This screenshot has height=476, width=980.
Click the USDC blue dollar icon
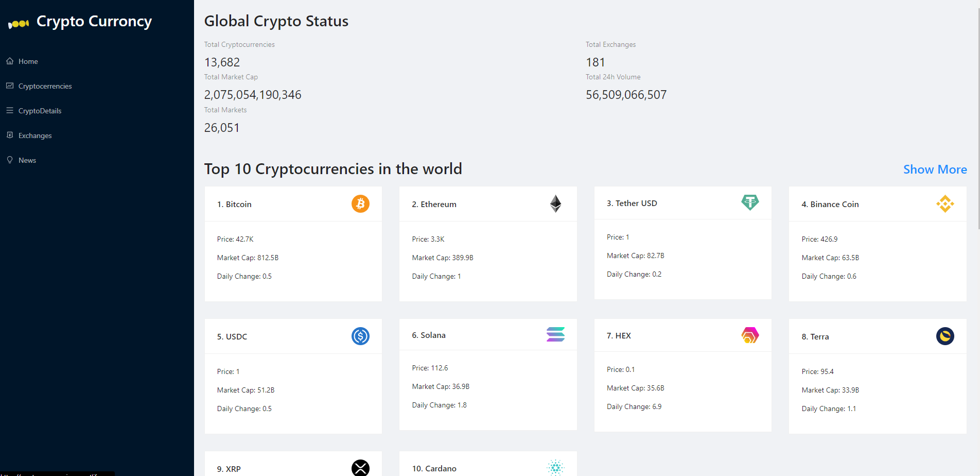pyautogui.click(x=360, y=336)
